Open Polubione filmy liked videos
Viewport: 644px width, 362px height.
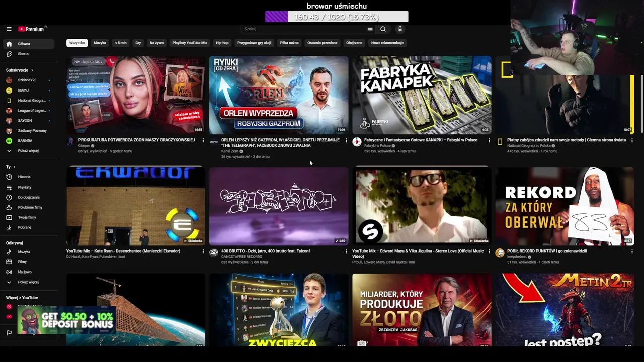(x=28, y=207)
